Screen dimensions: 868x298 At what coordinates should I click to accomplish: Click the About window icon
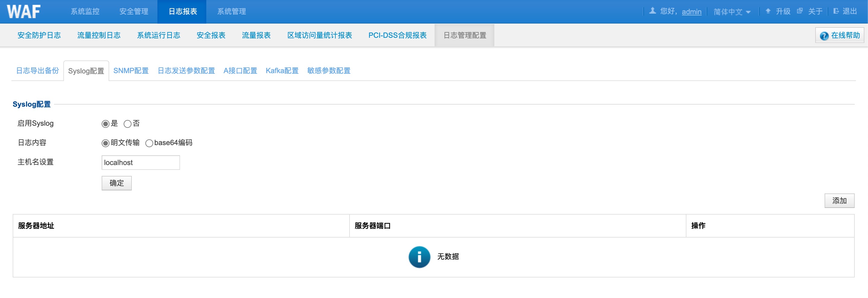click(x=800, y=11)
